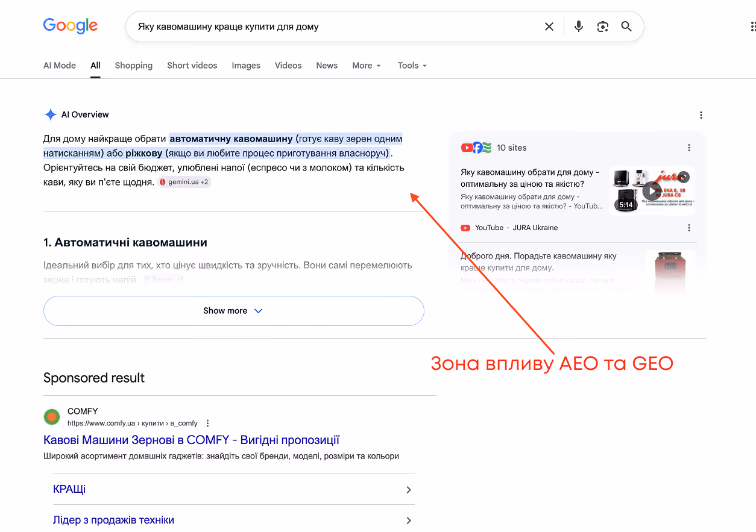Click the magnifying glass search icon
Screen dimensions: 756x532
click(x=626, y=27)
